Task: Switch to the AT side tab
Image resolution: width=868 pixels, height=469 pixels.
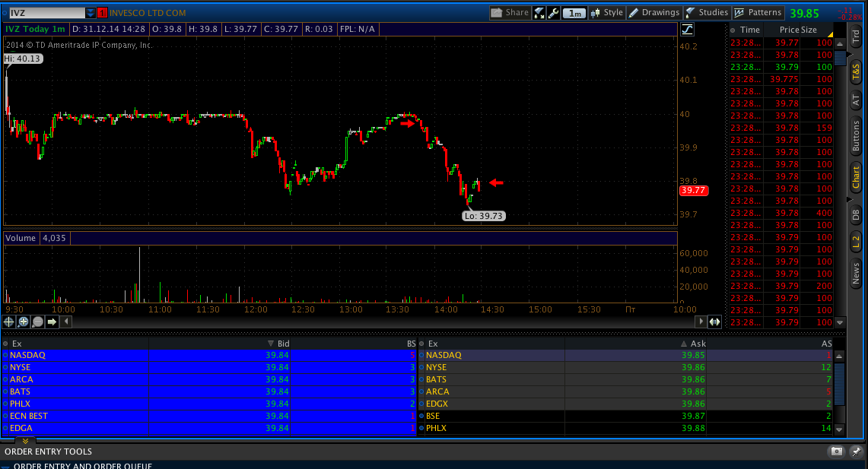Action: point(856,100)
